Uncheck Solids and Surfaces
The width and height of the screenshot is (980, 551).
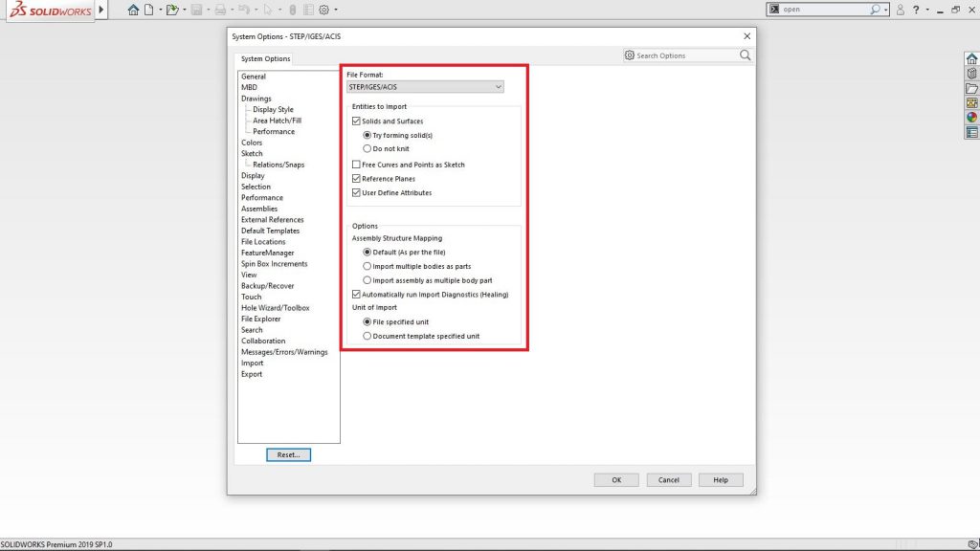click(356, 121)
